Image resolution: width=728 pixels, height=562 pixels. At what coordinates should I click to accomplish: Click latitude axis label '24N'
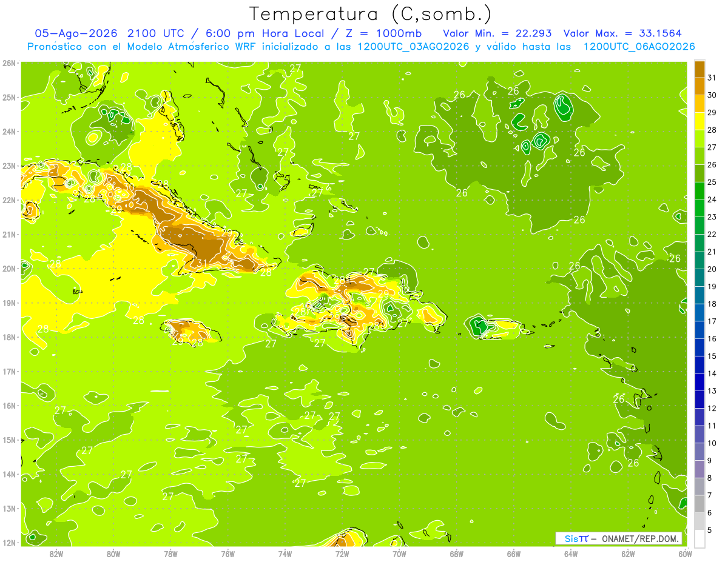click(x=8, y=132)
